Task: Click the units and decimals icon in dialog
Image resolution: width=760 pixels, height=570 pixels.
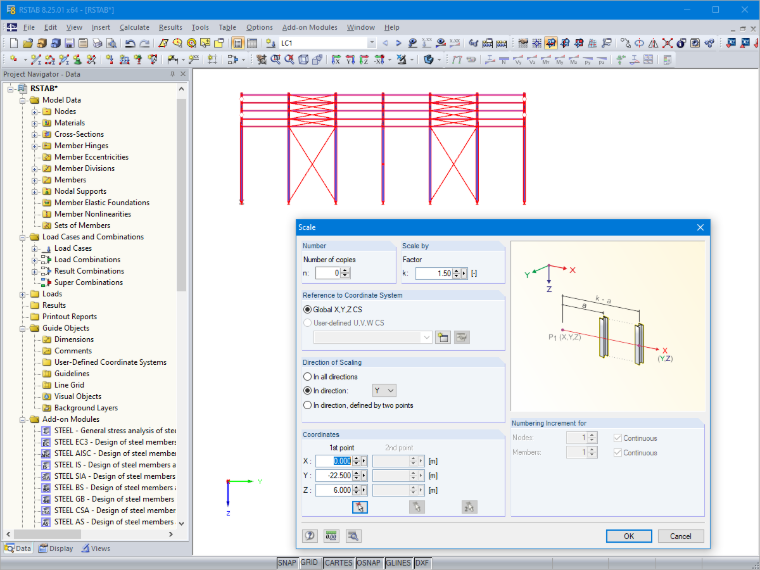Action: (x=332, y=536)
